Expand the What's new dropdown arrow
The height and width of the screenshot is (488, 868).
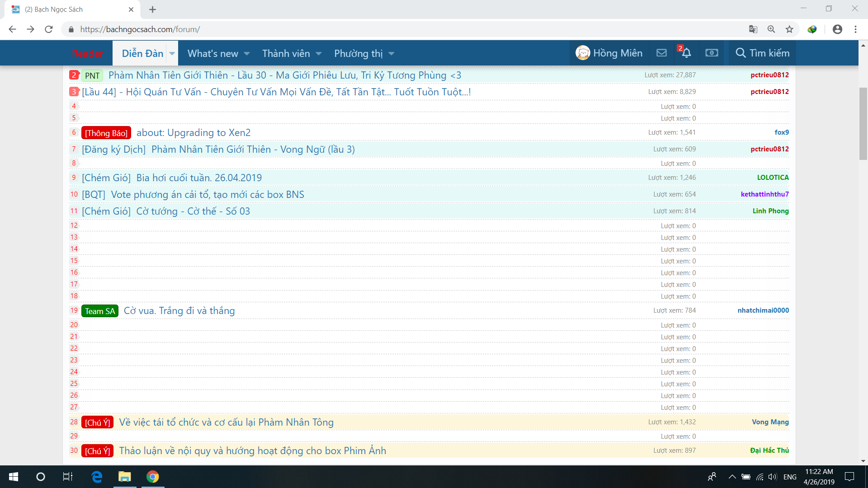[x=247, y=53]
